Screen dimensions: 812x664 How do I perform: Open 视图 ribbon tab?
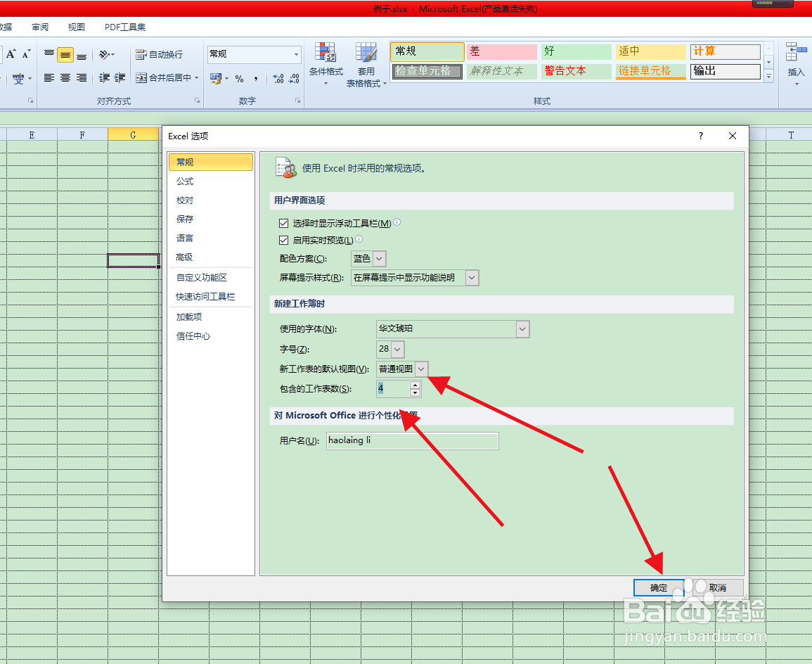[x=76, y=27]
